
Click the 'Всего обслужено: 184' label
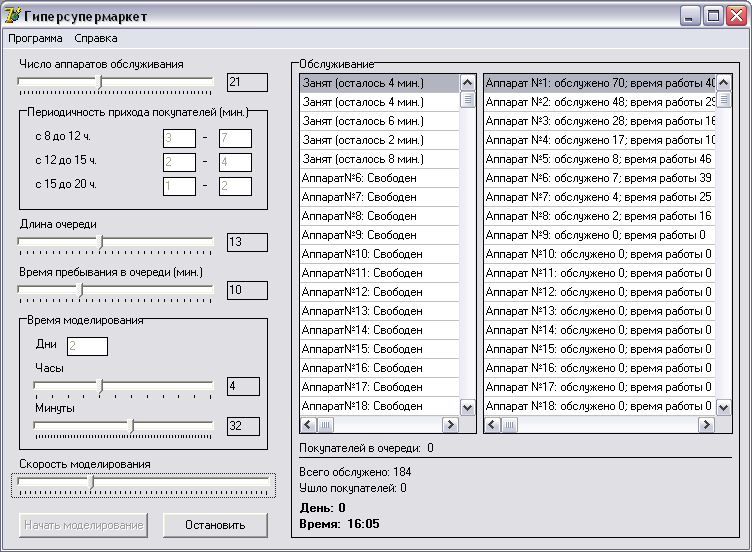point(355,472)
